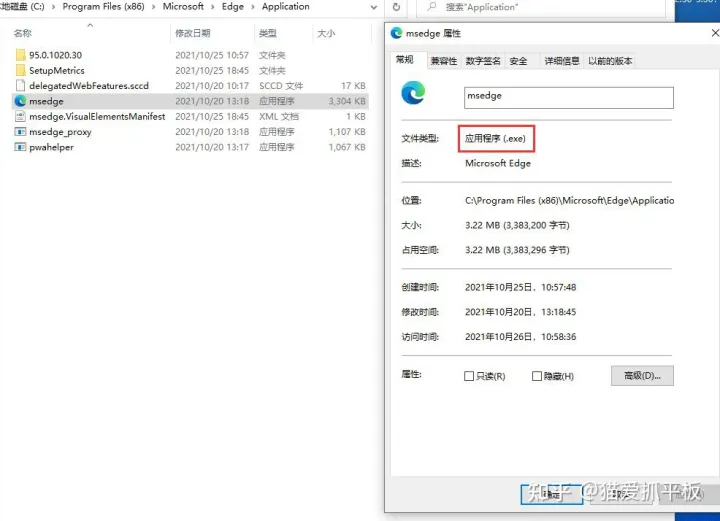The image size is (720, 521).
Task: Click the 2021/10/25 10:57 date cell
Action: [212, 55]
